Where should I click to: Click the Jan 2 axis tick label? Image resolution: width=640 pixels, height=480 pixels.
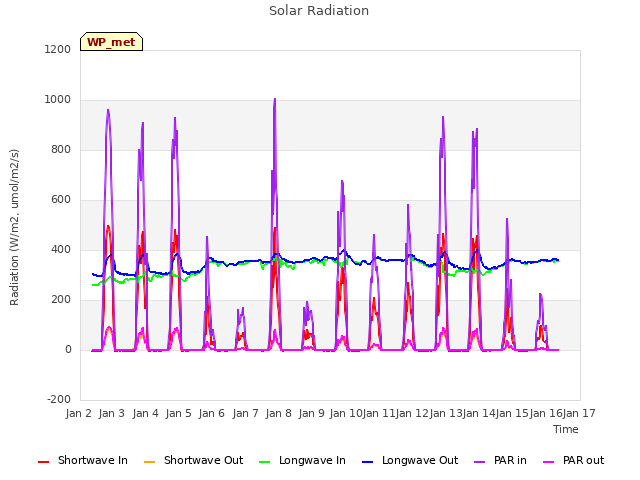78,413
